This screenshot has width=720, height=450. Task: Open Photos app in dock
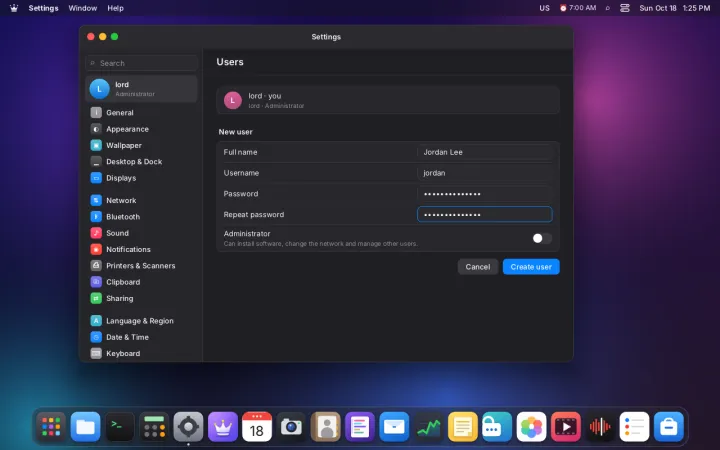pyautogui.click(x=531, y=427)
